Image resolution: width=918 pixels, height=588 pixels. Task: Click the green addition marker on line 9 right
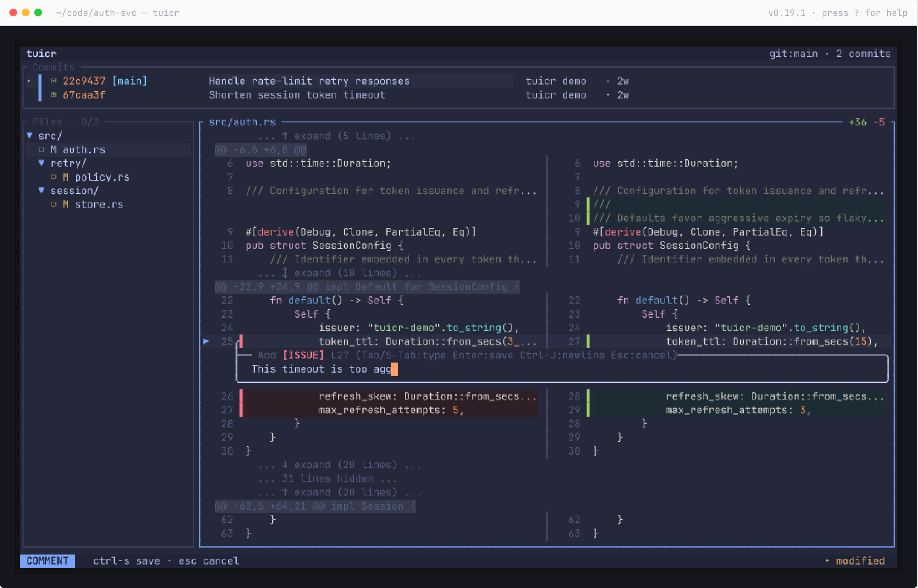(x=588, y=204)
